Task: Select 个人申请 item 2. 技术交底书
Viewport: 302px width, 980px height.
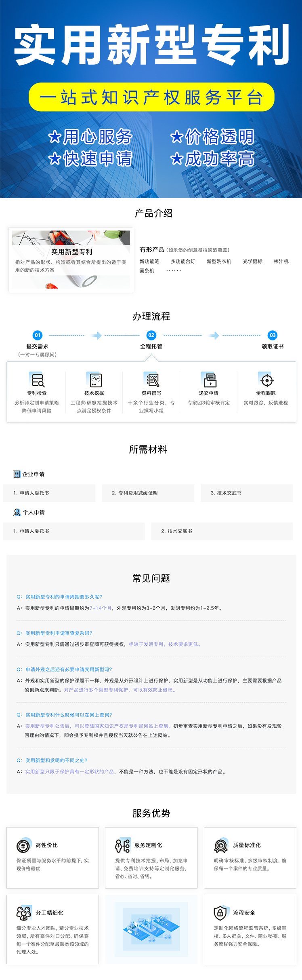Action: click(x=222, y=531)
